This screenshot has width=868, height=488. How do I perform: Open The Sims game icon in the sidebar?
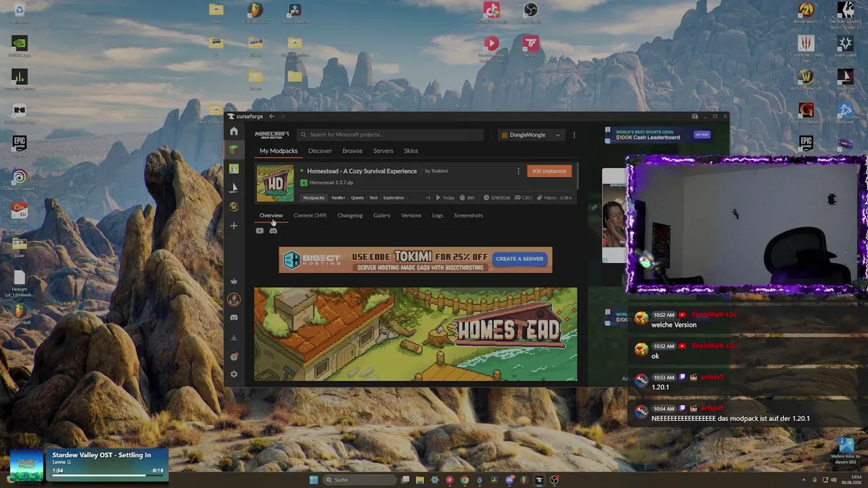click(x=234, y=169)
